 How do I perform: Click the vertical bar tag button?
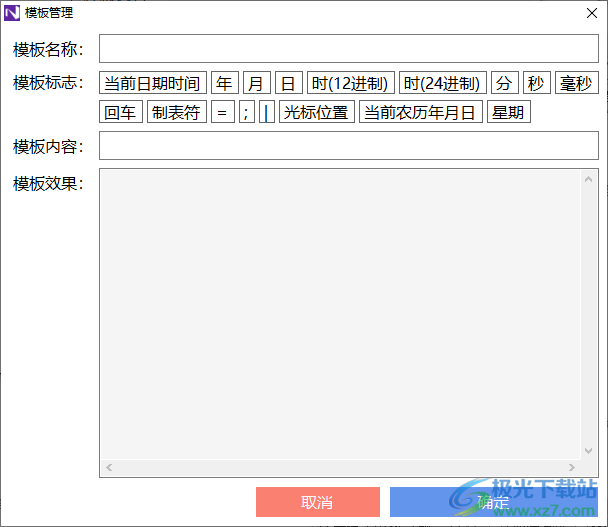point(267,112)
